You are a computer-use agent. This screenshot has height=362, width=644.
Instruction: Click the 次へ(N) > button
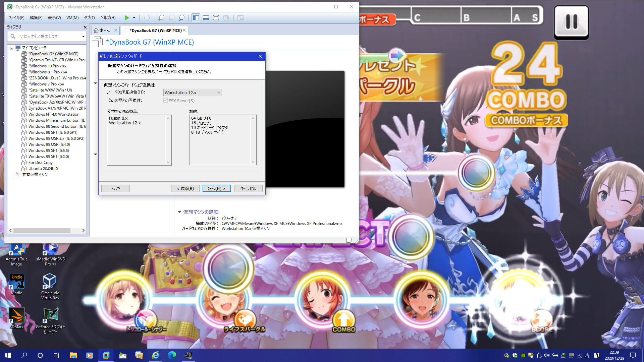[x=217, y=188]
